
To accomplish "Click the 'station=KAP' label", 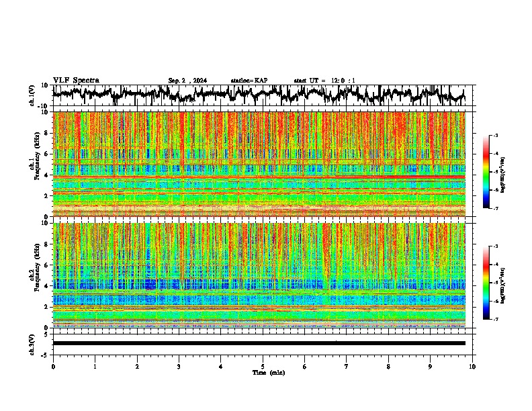I will click(x=249, y=81).
